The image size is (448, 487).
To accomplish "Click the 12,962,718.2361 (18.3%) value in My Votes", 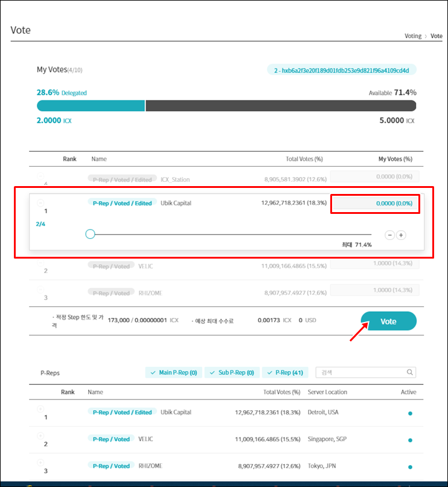I will point(293,203).
